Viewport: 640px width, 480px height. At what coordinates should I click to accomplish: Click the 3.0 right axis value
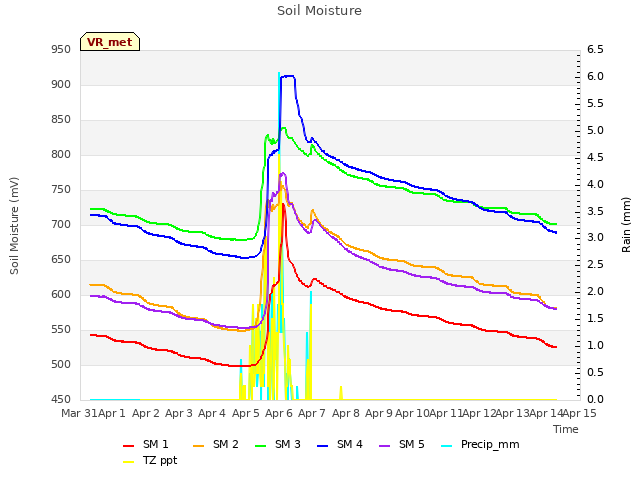click(595, 238)
